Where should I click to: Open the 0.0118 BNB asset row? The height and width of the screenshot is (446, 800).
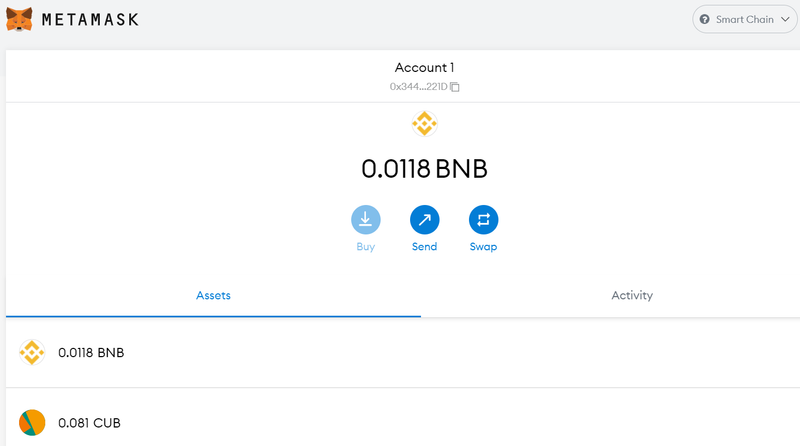pyautogui.click(x=400, y=352)
